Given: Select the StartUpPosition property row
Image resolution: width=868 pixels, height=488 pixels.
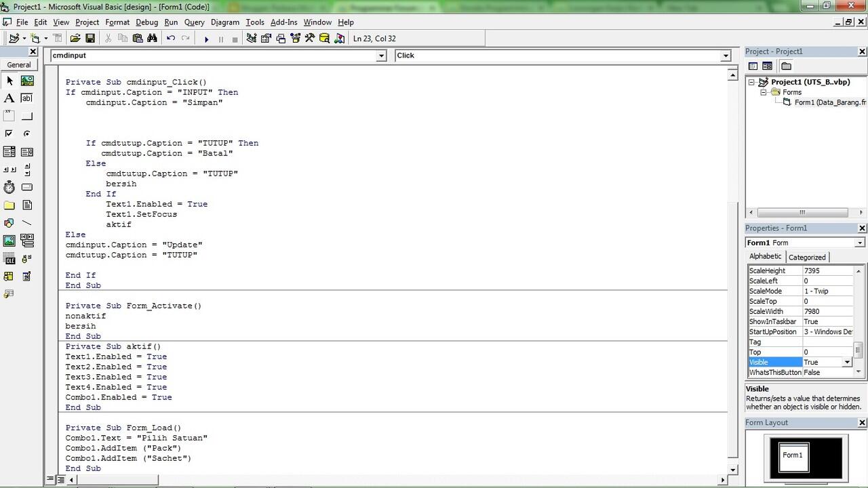Looking at the screenshot, I should [800, 332].
